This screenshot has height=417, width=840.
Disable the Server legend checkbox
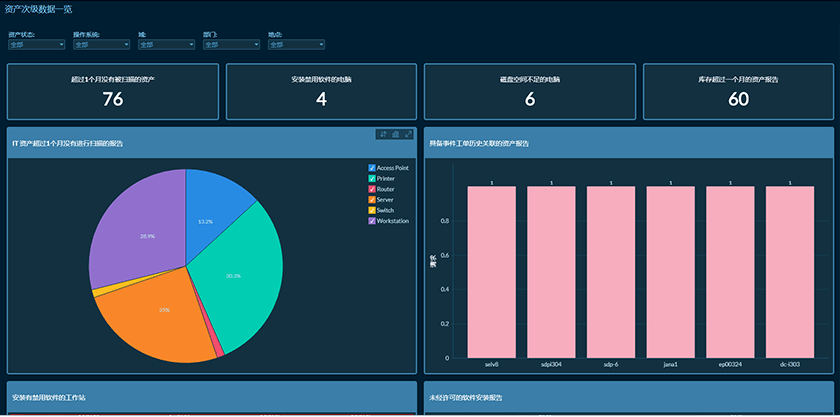click(372, 200)
